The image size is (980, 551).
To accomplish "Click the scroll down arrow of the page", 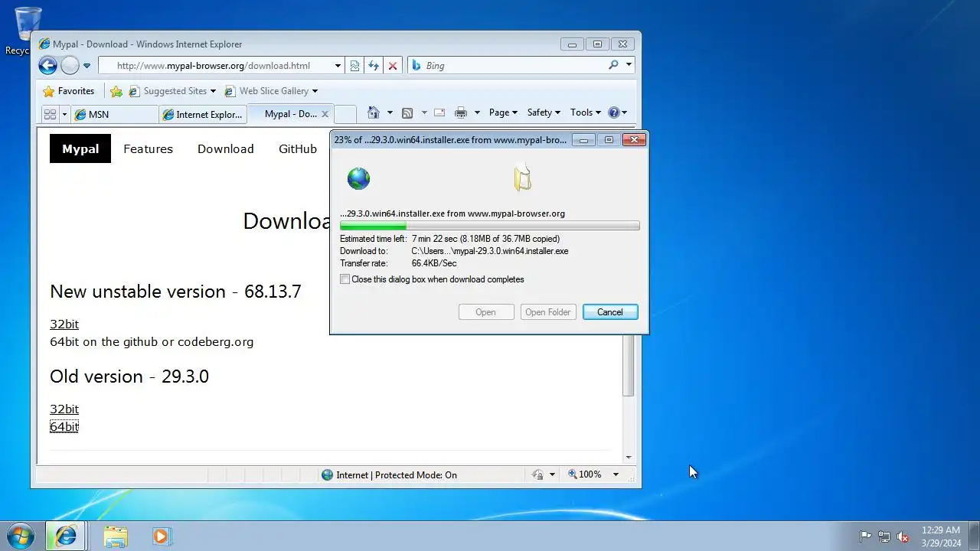I will point(629,457).
